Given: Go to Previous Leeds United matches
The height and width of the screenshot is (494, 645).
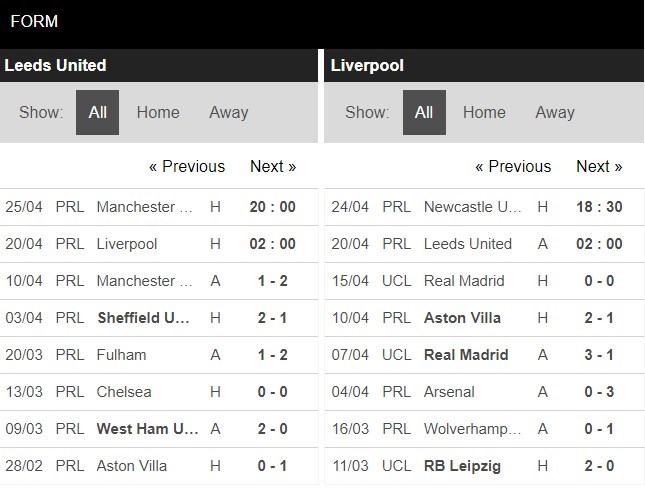Looking at the screenshot, I should 187,166.
